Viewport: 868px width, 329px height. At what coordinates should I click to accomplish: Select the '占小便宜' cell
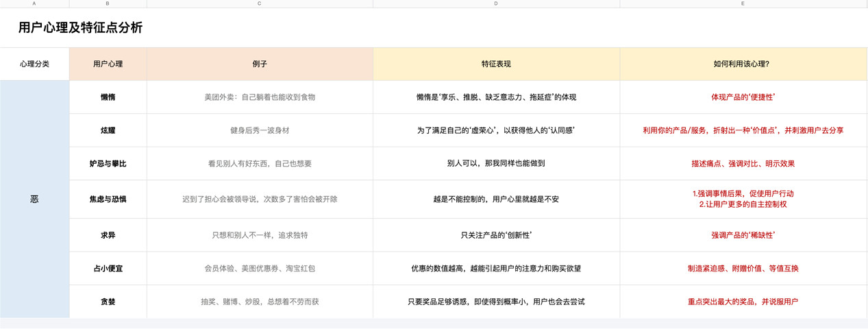[x=108, y=269]
